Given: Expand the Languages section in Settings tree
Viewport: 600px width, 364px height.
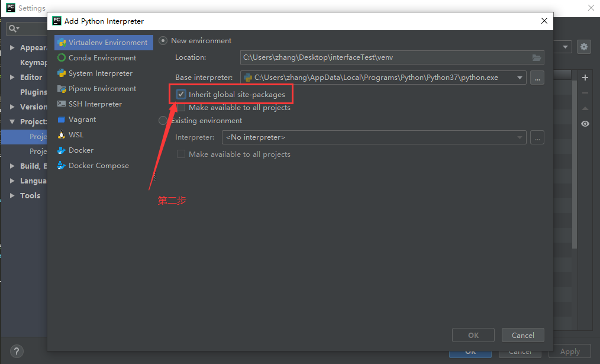Looking at the screenshot, I should (x=12, y=181).
